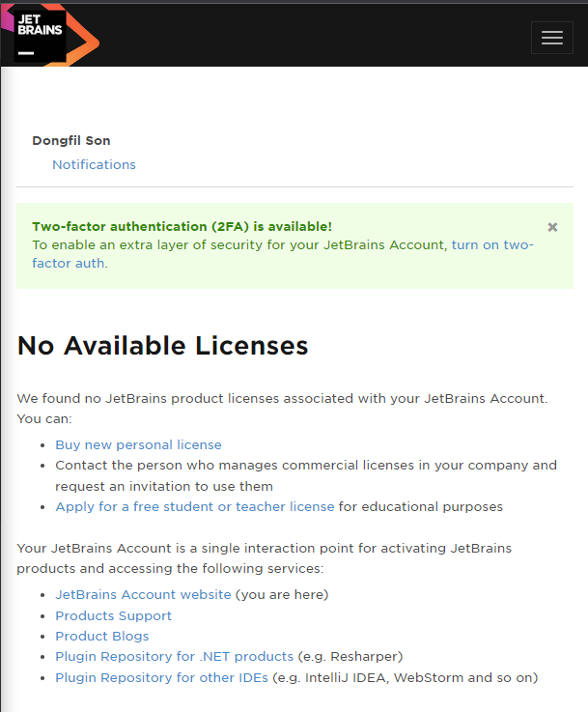This screenshot has width=588, height=712.
Task: Open Plugin Repository for .NET products
Action: pos(174,657)
